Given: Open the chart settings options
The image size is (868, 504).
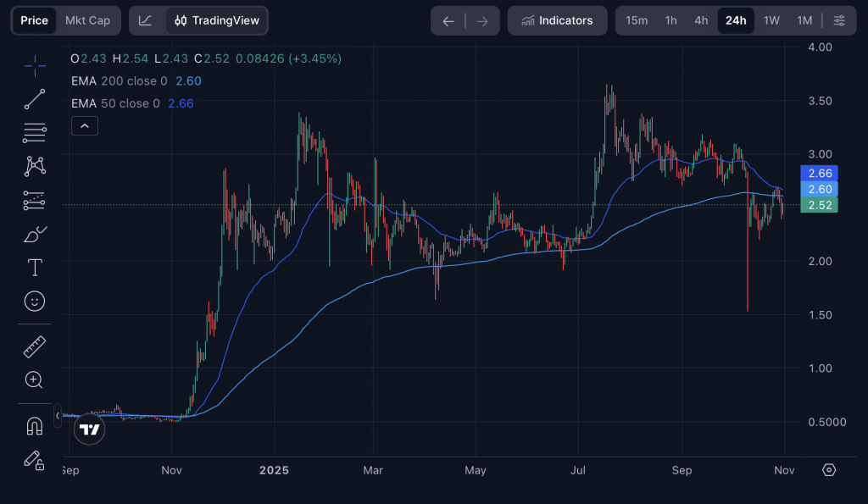Looking at the screenshot, I should [839, 20].
